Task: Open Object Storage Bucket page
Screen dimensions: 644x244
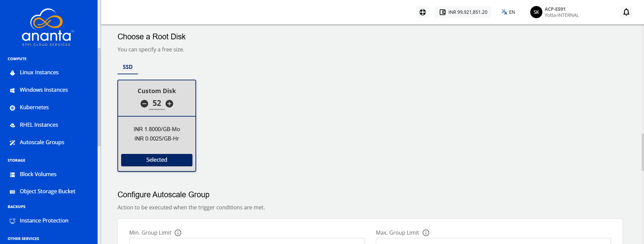Action: tap(47, 191)
